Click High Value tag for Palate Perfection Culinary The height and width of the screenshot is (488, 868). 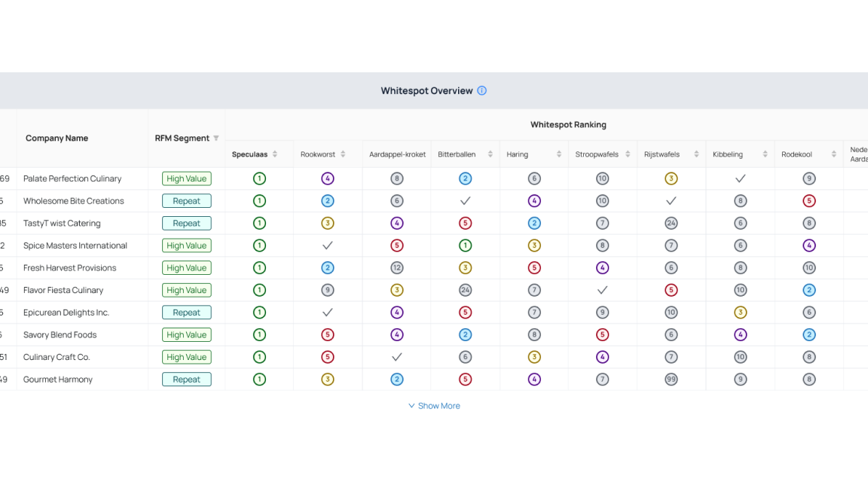pos(187,178)
